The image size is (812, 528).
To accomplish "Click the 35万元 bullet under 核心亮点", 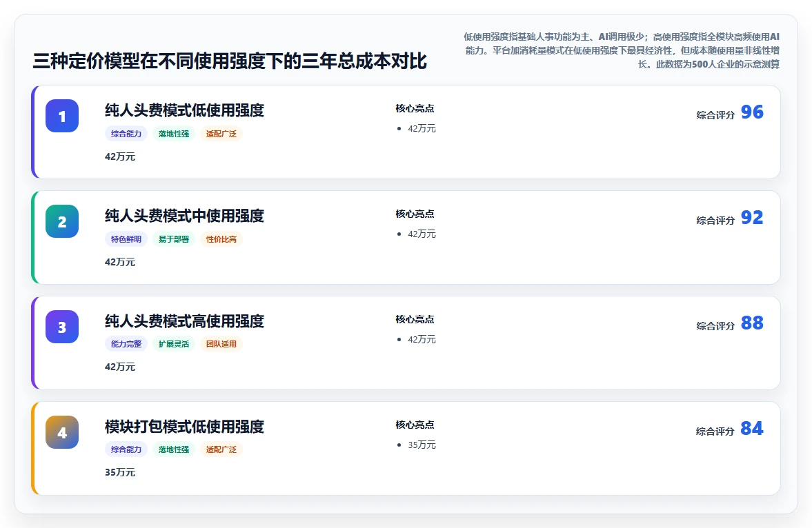I will pos(422,445).
